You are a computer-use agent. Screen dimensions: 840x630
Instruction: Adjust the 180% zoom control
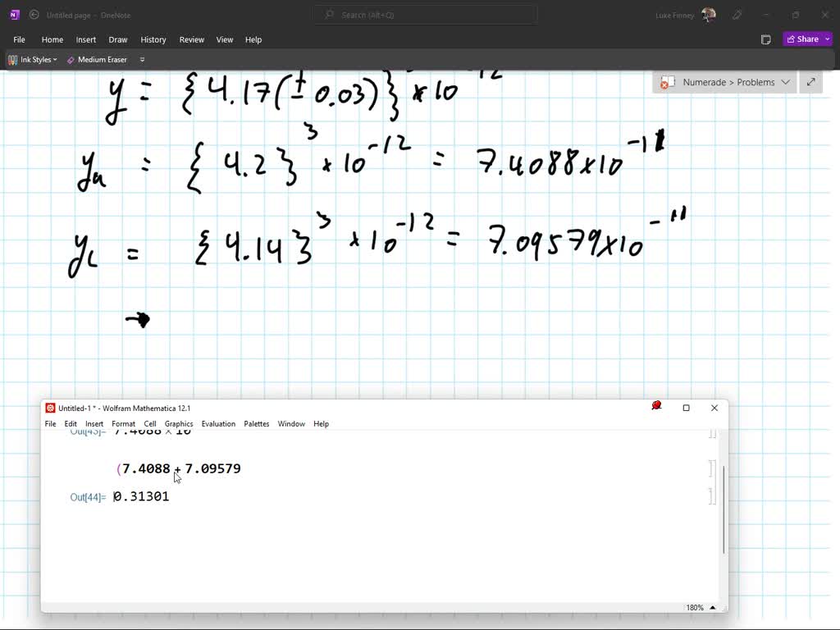tap(694, 607)
